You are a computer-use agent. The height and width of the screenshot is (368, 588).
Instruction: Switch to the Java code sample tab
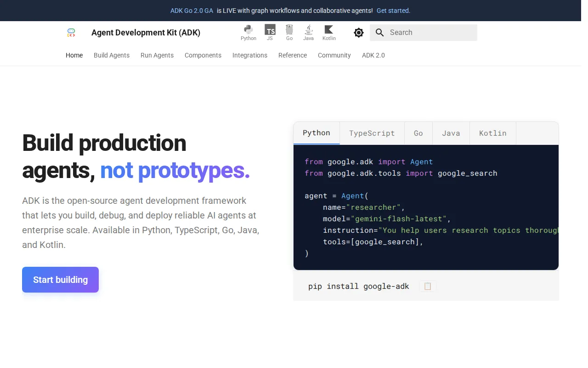pos(451,133)
